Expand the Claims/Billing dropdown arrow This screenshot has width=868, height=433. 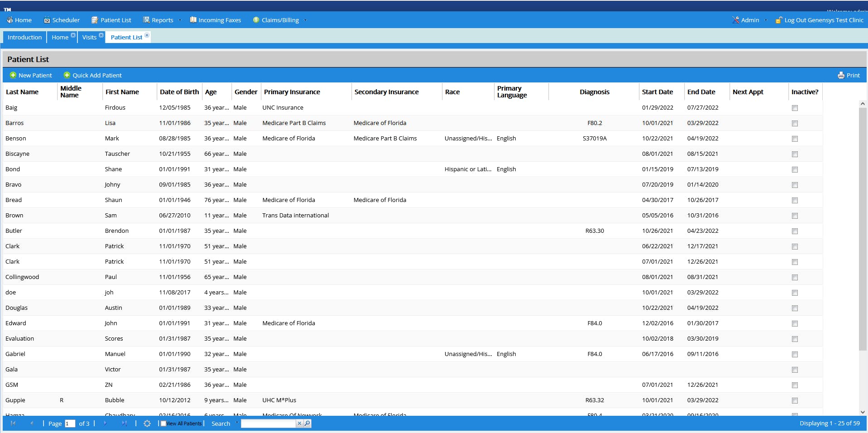pos(305,20)
